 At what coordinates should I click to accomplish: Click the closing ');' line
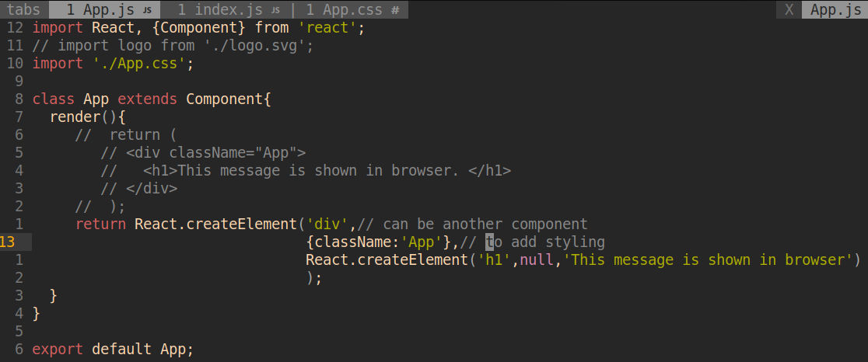coord(314,278)
